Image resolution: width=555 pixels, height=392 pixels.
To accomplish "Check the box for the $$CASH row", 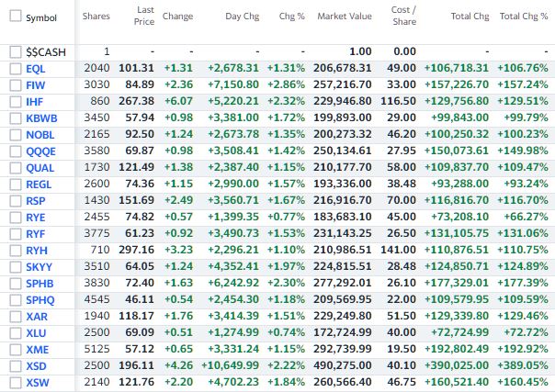I will (14, 51).
